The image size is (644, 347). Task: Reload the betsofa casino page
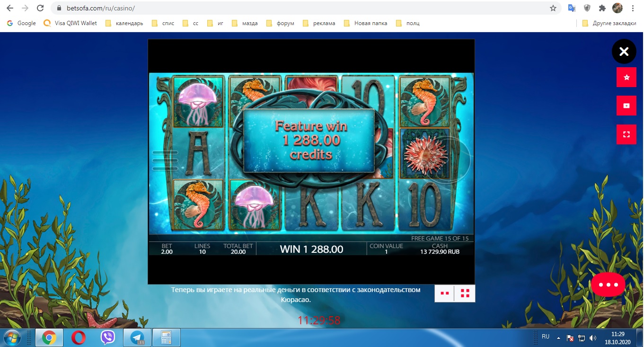click(40, 8)
